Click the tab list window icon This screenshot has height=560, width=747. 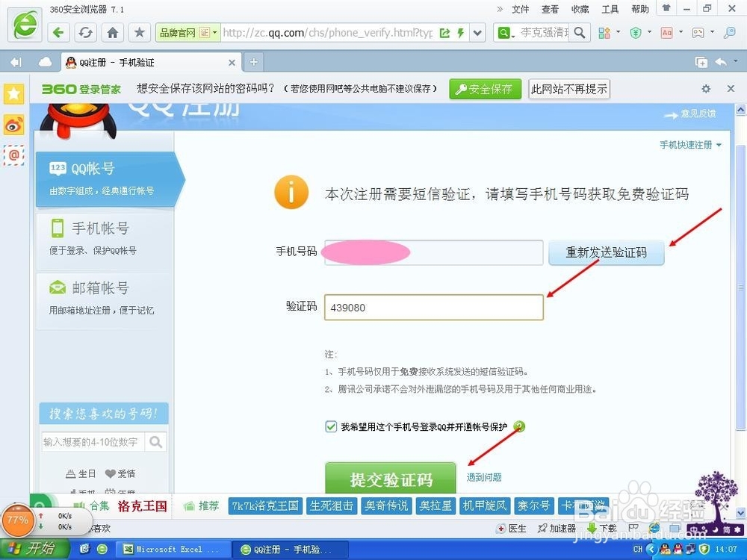point(701,62)
